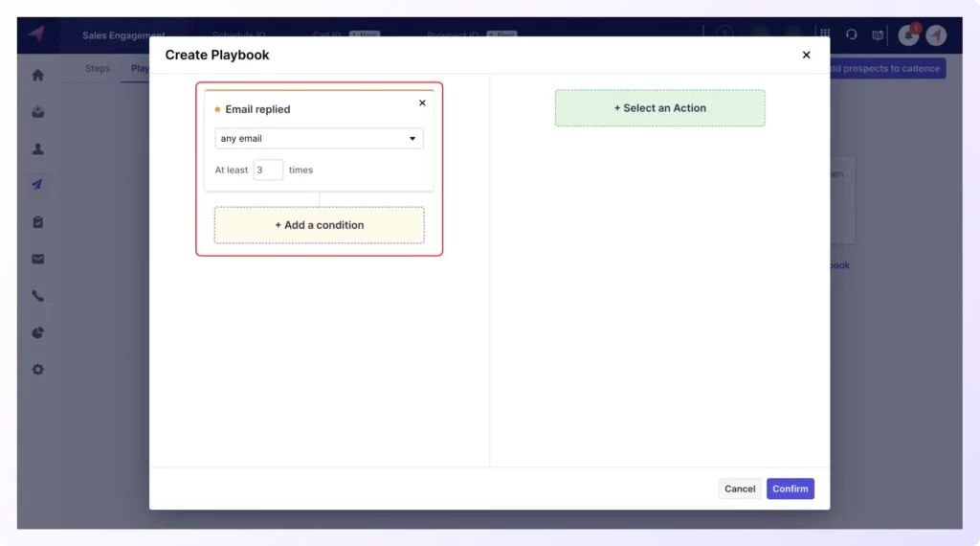The image size is (980, 546).
Task: Open Reports pie chart sidebar icon
Action: (38, 332)
